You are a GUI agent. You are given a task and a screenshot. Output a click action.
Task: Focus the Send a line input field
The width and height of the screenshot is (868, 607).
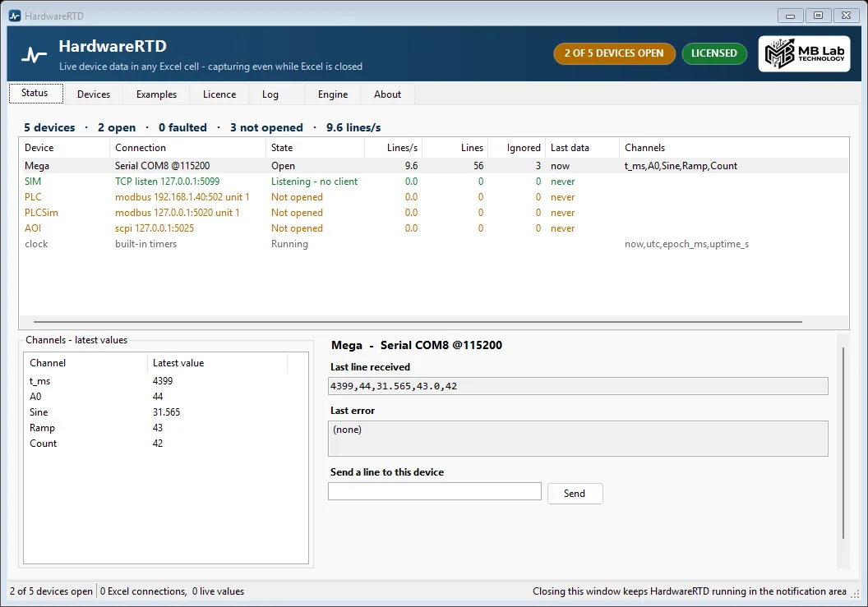pyautogui.click(x=435, y=491)
